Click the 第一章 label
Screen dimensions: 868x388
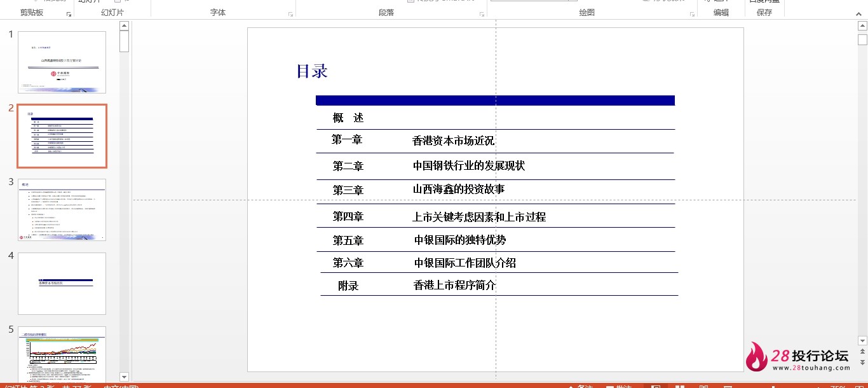(x=347, y=139)
